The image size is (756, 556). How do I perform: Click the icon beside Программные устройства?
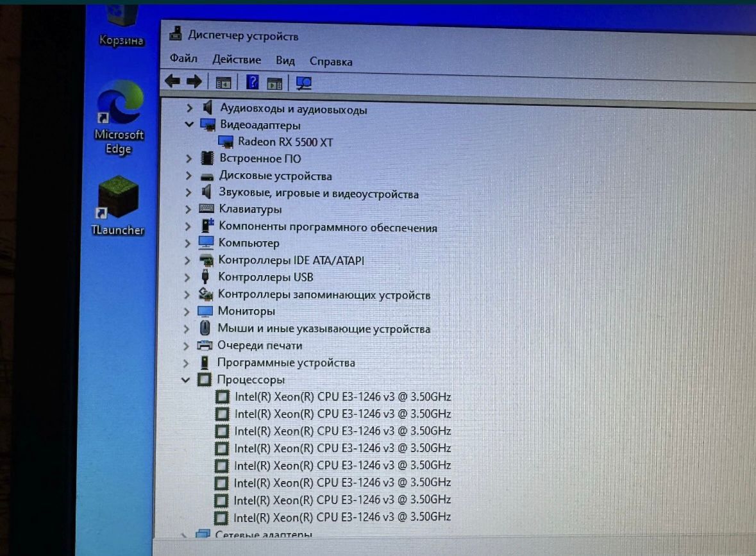(205, 362)
